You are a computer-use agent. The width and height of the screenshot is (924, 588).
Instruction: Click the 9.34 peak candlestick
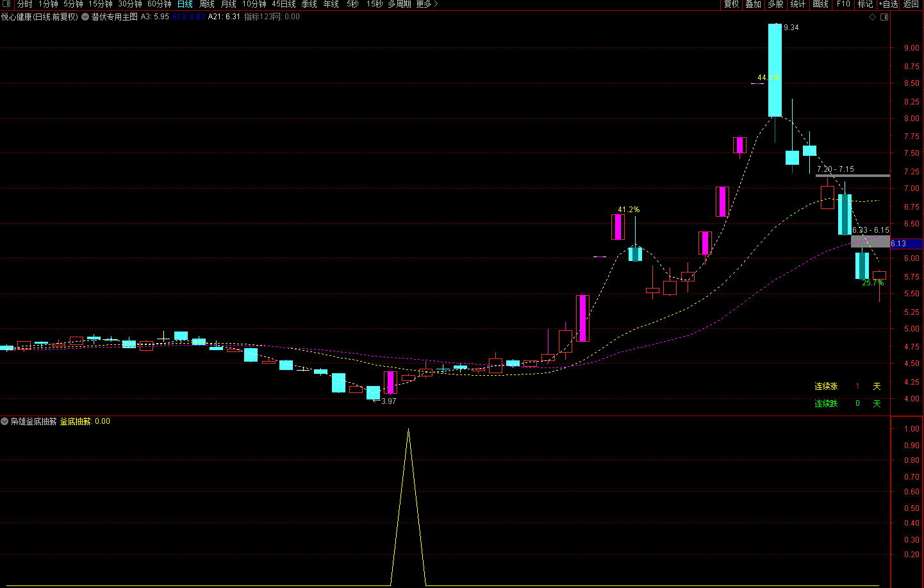point(775,71)
